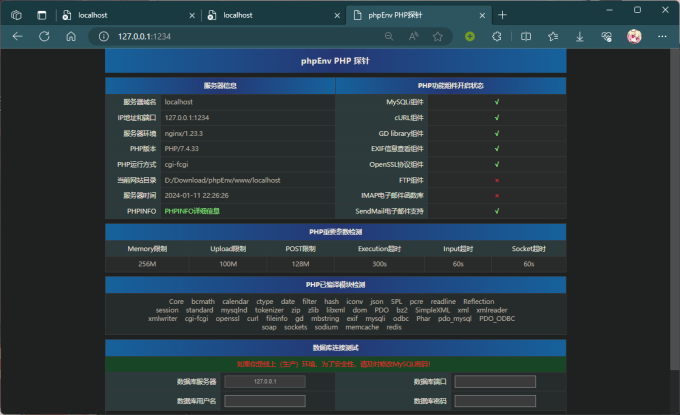This screenshot has height=415, width=680.
Task: Maximize the browser window
Action: click(637, 10)
